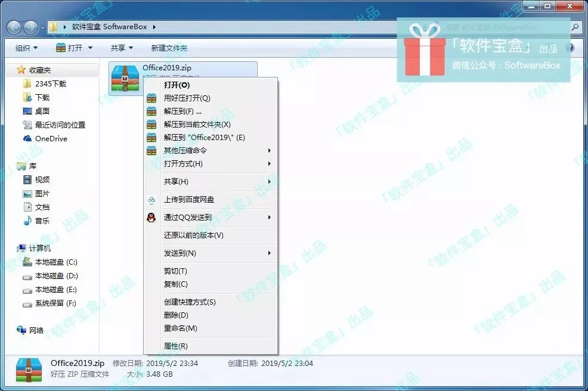Click the 本地磁盘 (C:) drive icon
This screenshot has height=391, width=588.
coord(27,262)
